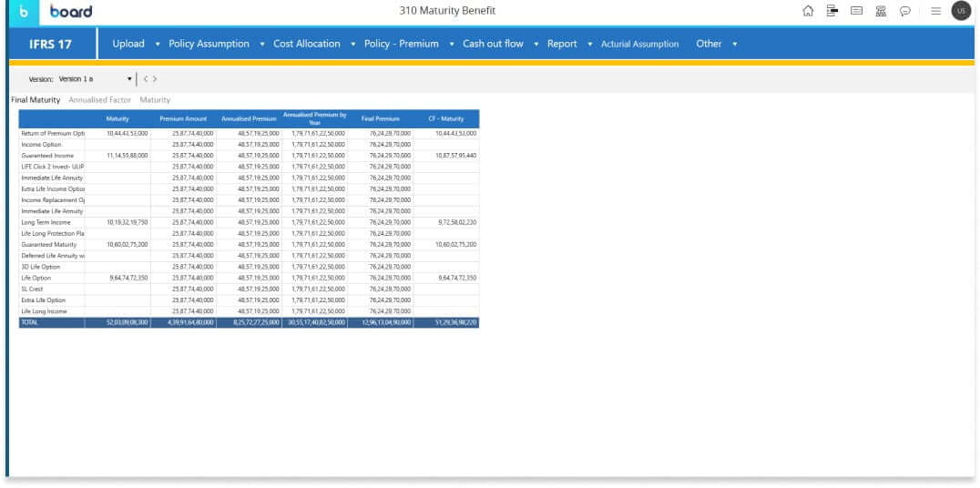
Task: Switch to the Annualised Factor tab
Action: pyautogui.click(x=100, y=99)
